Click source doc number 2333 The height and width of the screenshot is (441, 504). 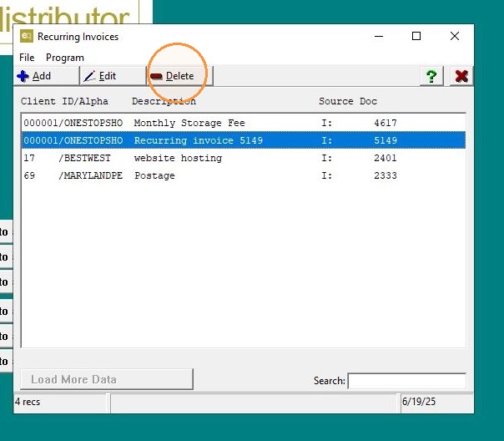(386, 175)
